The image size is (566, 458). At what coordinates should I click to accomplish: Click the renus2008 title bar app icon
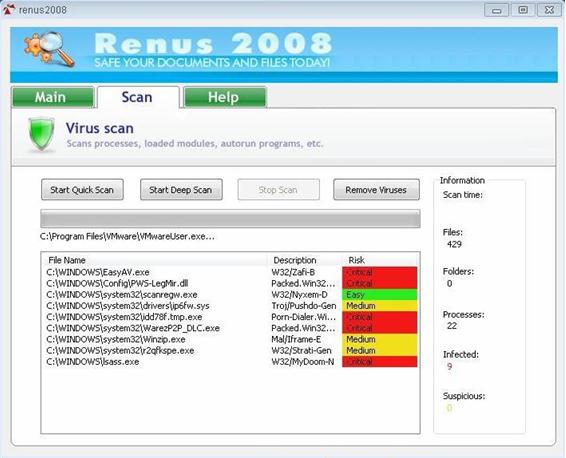tap(9, 9)
